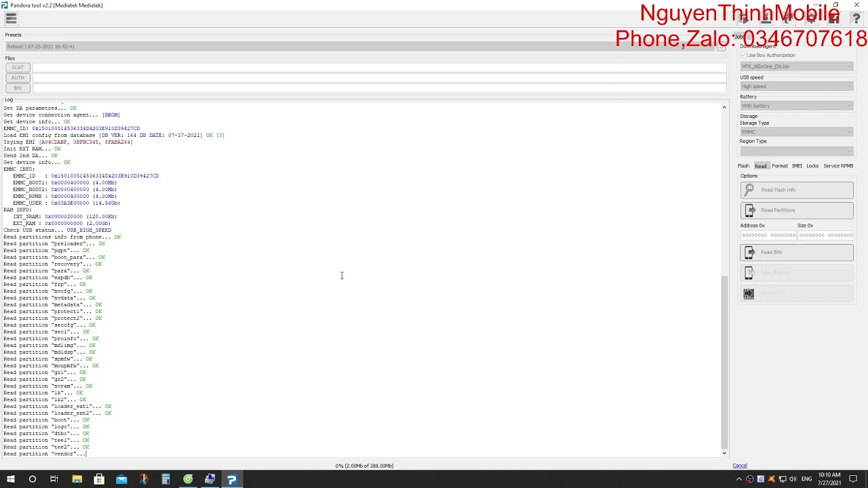Toggle Use Box Authorization checkbox
Viewport: 868px width, 488px height.
[743, 55]
